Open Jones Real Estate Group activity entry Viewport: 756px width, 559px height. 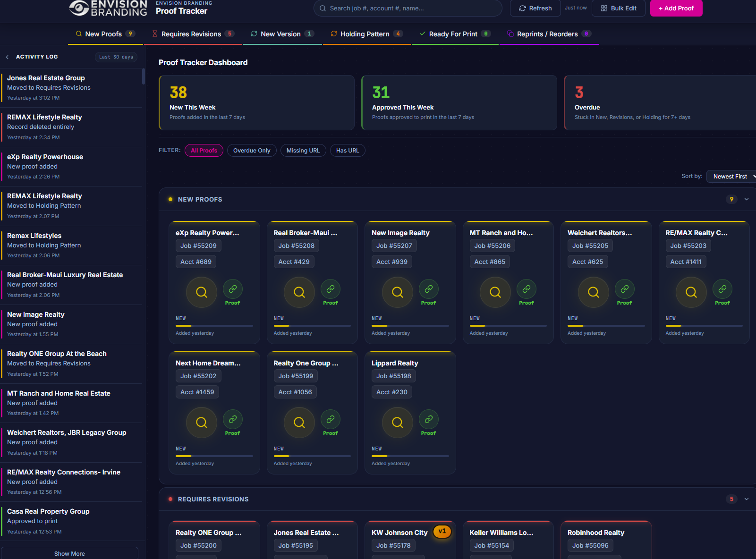click(72, 88)
